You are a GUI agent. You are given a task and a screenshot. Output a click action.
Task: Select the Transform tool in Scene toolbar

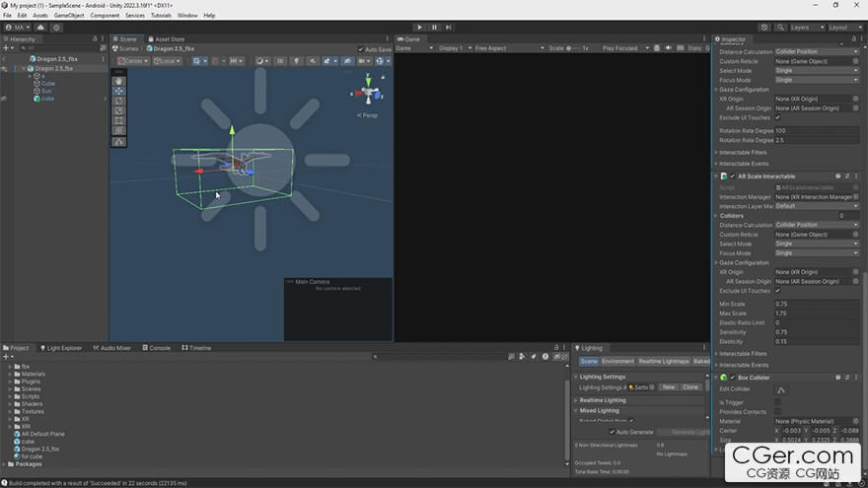point(119,131)
